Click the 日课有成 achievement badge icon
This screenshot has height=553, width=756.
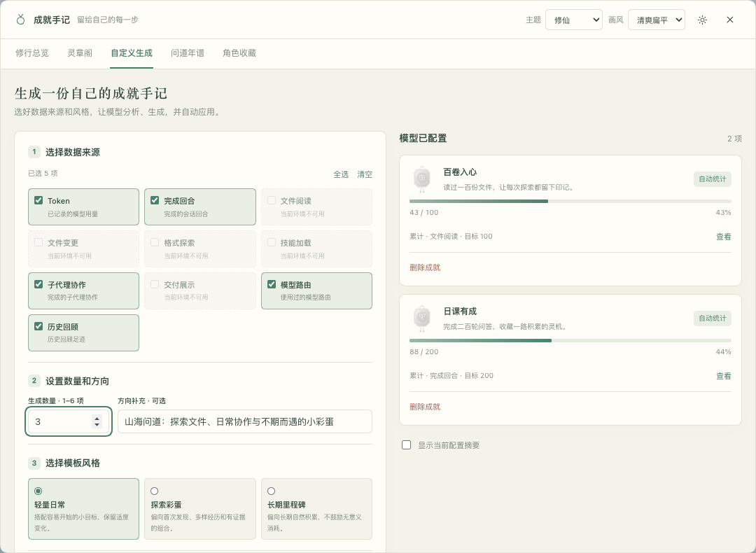click(422, 318)
